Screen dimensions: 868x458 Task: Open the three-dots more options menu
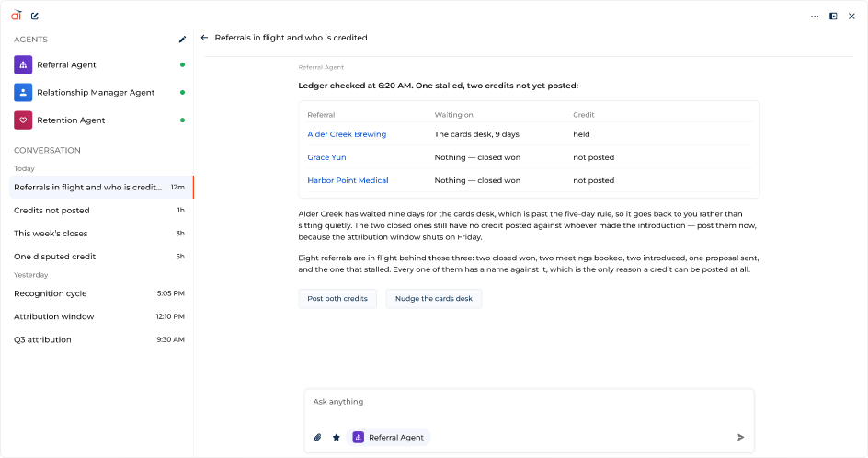[815, 16]
